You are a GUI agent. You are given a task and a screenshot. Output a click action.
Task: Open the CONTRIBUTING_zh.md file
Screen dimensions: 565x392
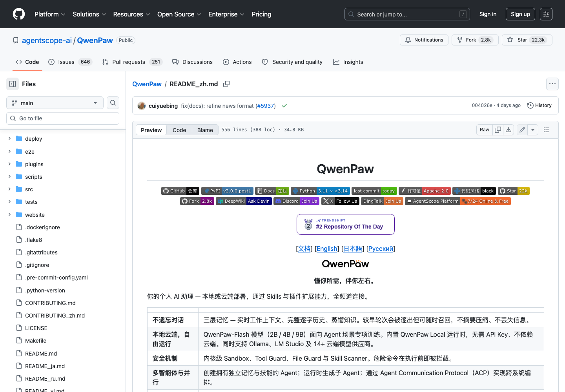click(55, 316)
